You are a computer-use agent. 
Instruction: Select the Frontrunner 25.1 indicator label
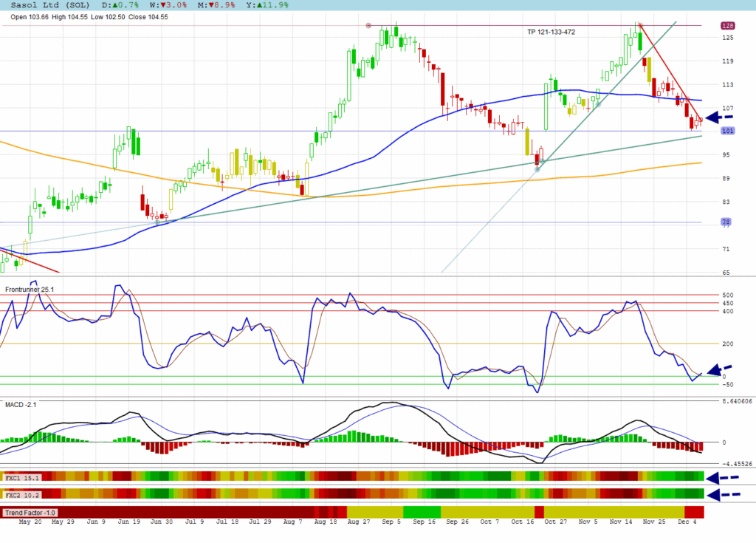pos(30,289)
